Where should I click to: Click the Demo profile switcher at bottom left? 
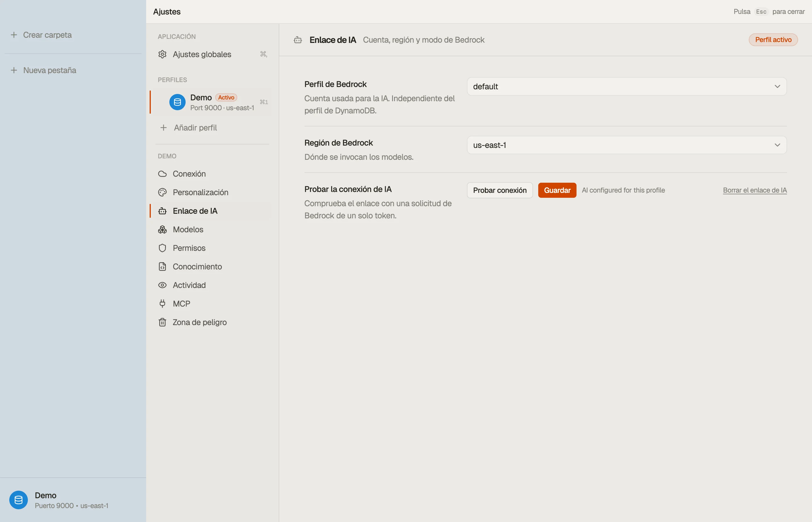(x=73, y=500)
